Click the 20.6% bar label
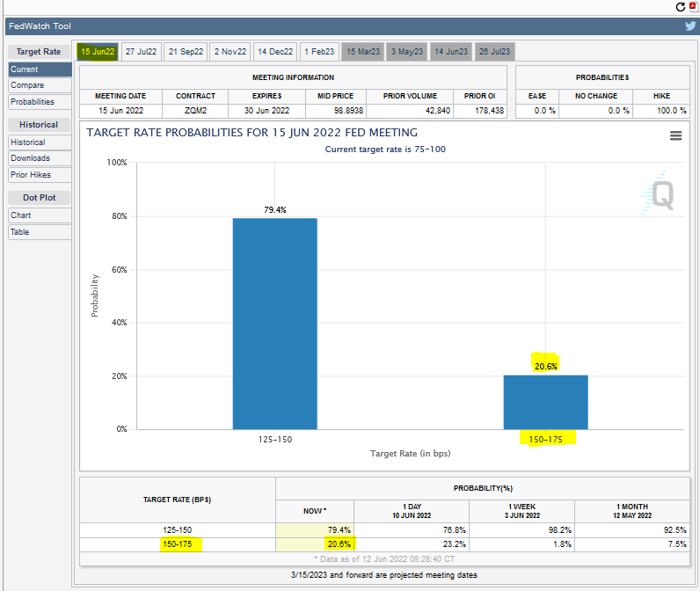Viewport: 700px width, 591px height. [x=545, y=367]
